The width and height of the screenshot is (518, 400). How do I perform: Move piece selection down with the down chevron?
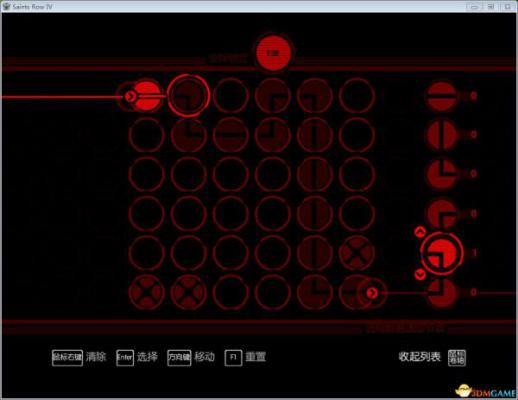(x=420, y=275)
